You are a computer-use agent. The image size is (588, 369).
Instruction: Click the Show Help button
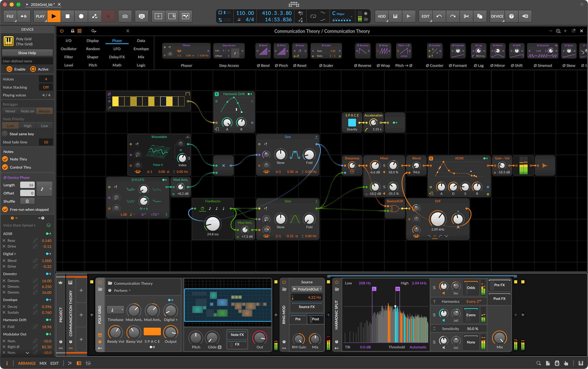(x=27, y=53)
